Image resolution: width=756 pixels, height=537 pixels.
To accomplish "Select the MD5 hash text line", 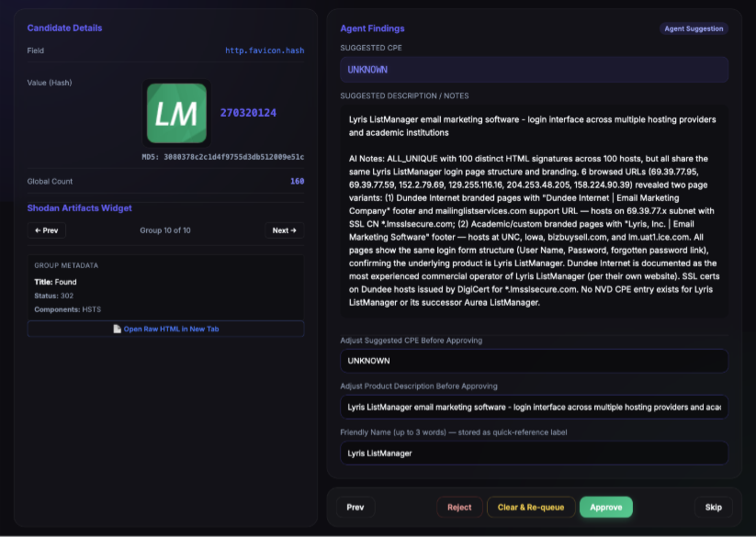I will (222, 157).
